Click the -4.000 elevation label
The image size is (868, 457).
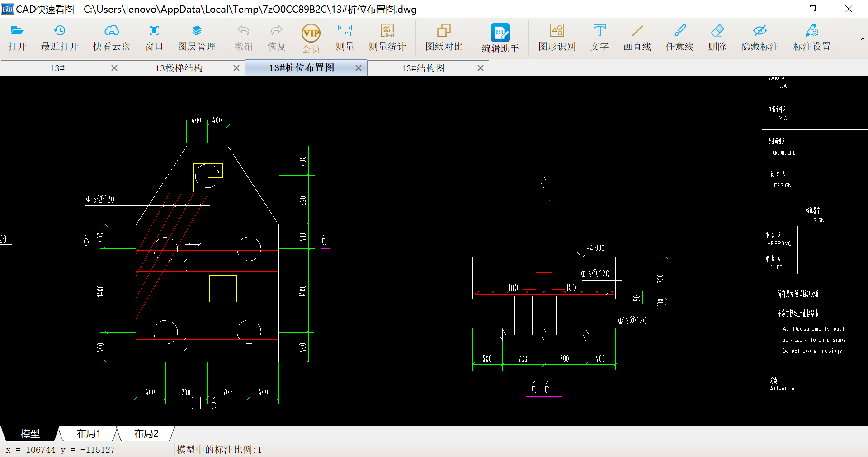[595, 248]
